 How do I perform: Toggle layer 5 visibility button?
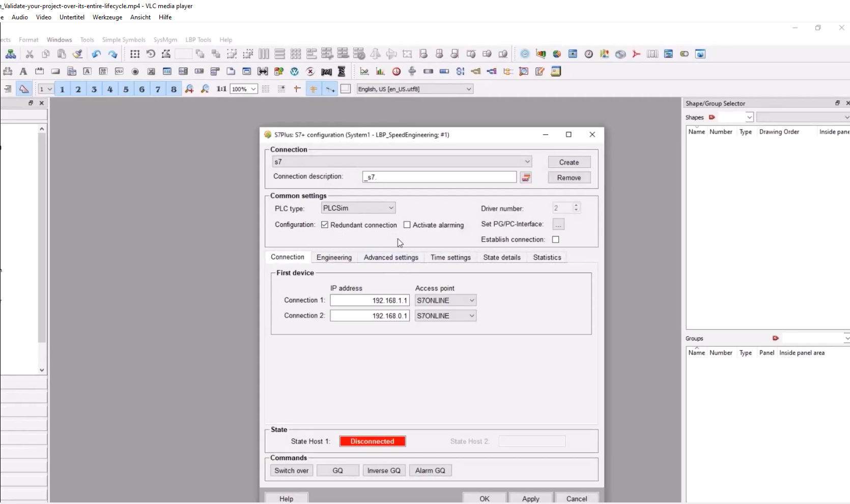click(126, 89)
